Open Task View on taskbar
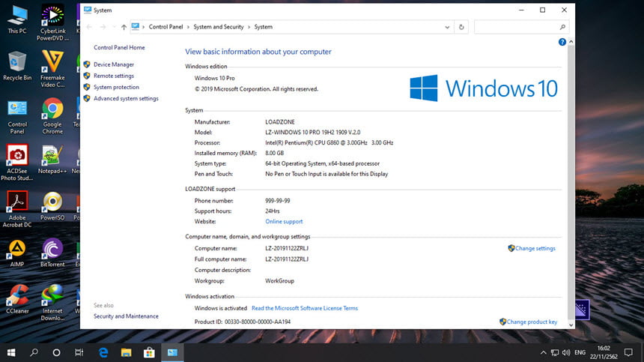 point(79,352)
